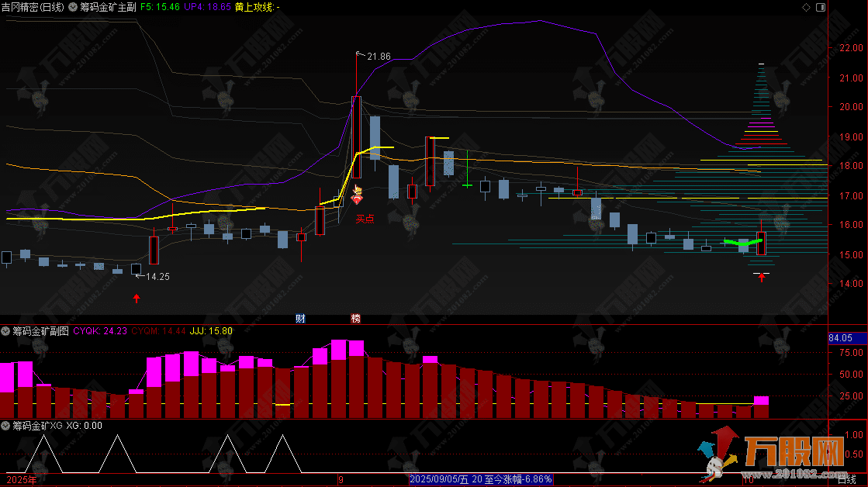The width and height of the screenshot is (868, 487).
Task: Click the 财 finance marker icon
Action: point(300,318)
